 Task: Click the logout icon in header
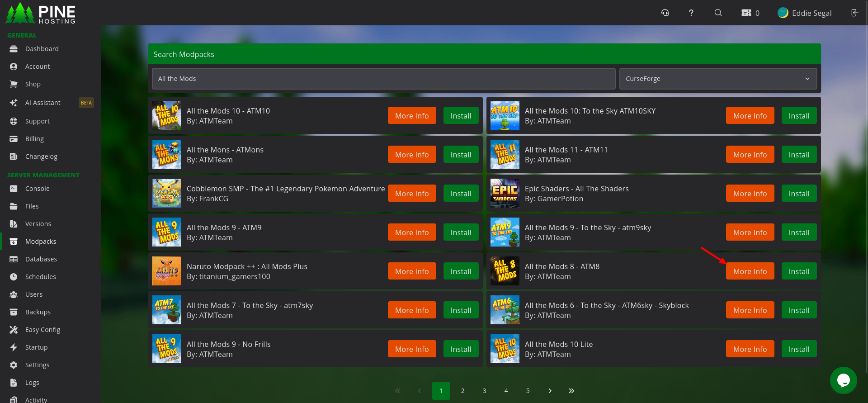click(x=854, y=13)
